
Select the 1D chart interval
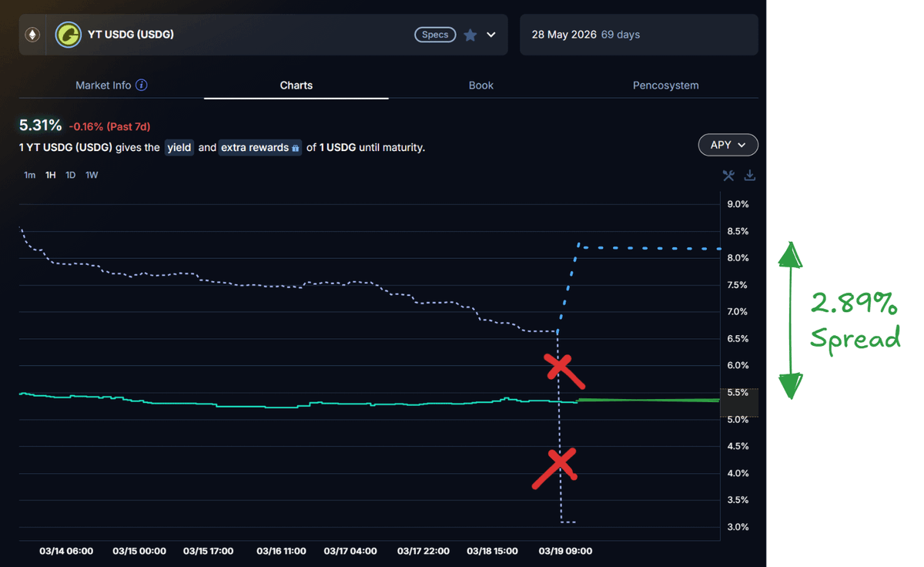[x=70, y=175]
